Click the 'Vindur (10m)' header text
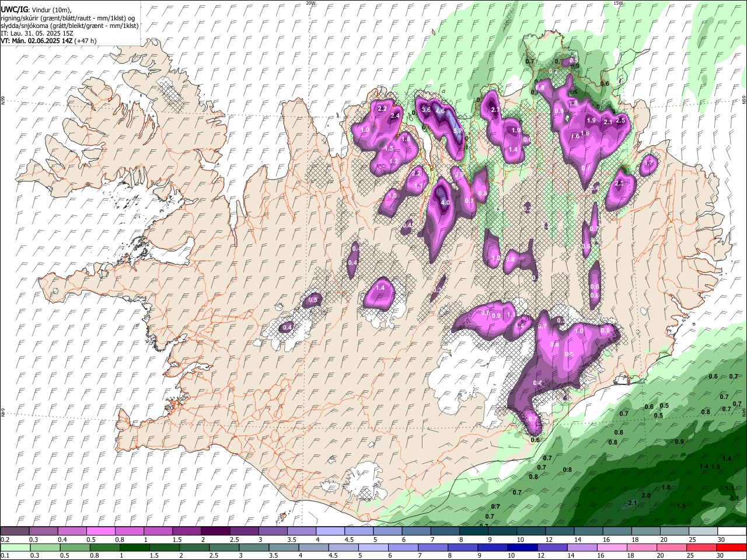Image resolution: width=747 pixels, height=560 pixels. (x=51, y=9)
